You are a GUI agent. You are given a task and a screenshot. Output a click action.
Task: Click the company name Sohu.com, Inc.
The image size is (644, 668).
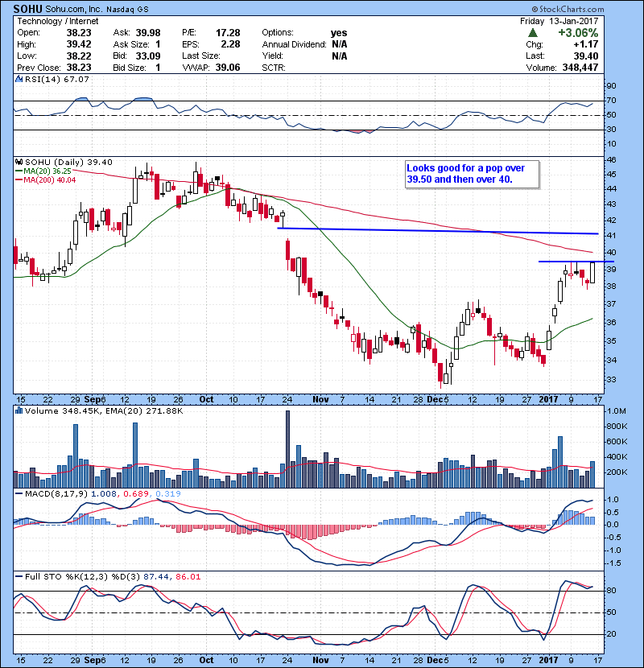tap(74, 9)
